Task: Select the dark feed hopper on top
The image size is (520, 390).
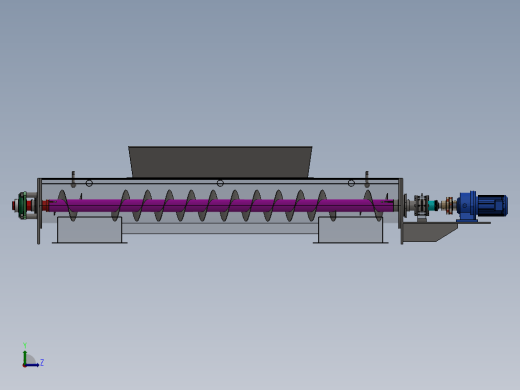Action: tap(220, 162)
